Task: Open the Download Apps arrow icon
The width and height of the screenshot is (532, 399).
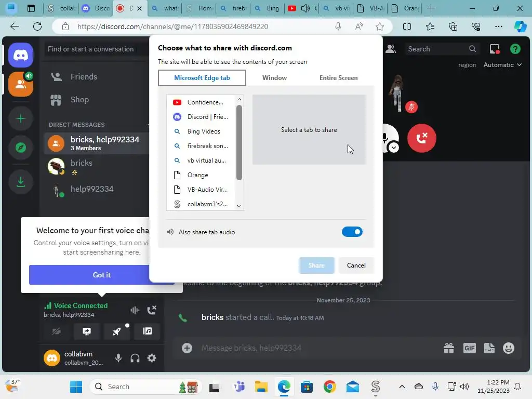Action: [21, 182]
